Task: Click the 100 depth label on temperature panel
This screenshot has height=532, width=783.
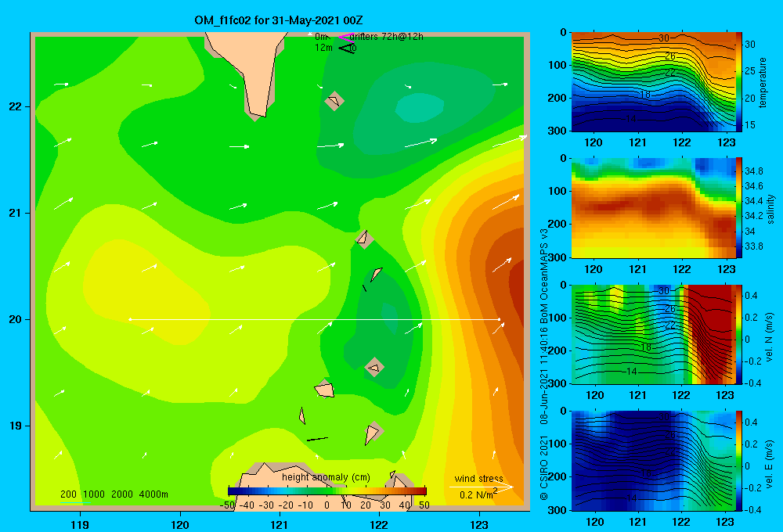Action: pos(559,65)
